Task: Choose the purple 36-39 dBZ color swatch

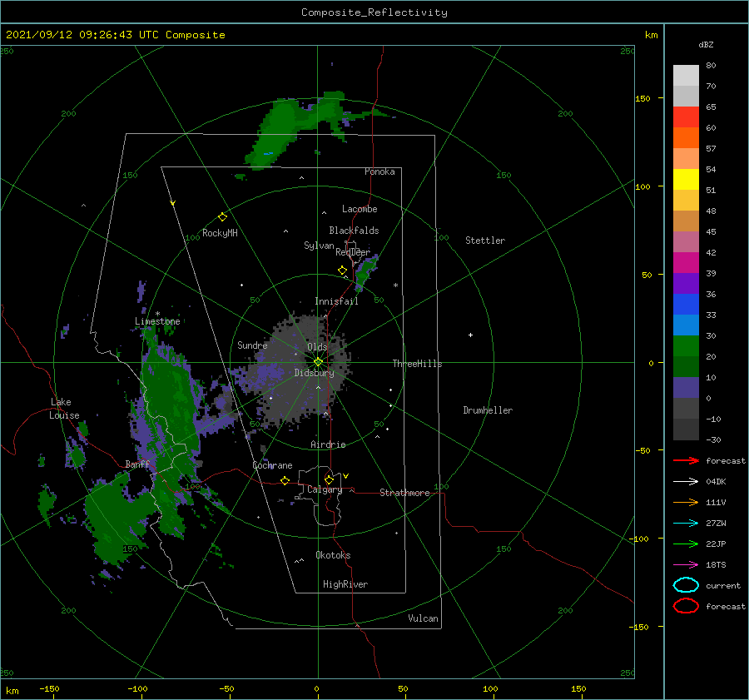Action: click(x=686, y=284)
